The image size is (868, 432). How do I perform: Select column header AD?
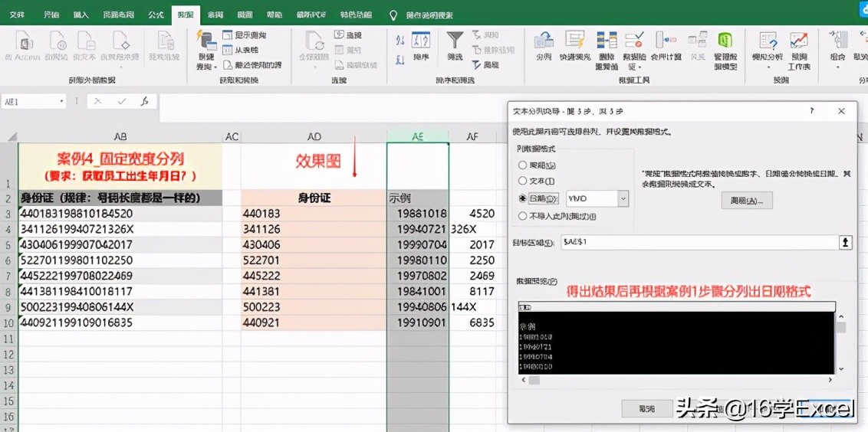pyautogui.click(x=314, y=136)
